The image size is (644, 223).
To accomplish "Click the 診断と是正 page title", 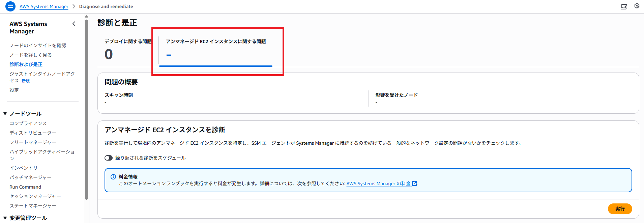I will [x=117, y=23].
